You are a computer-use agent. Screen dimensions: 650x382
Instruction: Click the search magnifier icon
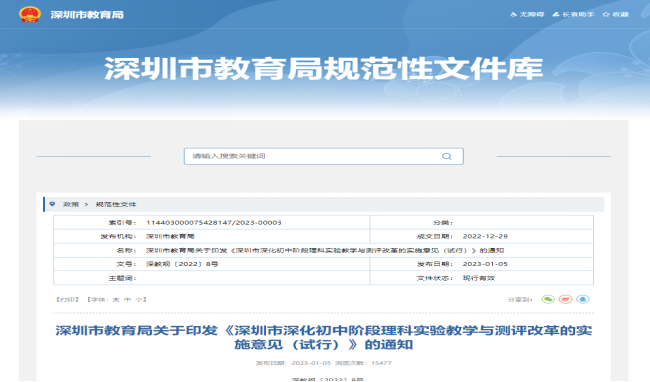click(446, 156)
